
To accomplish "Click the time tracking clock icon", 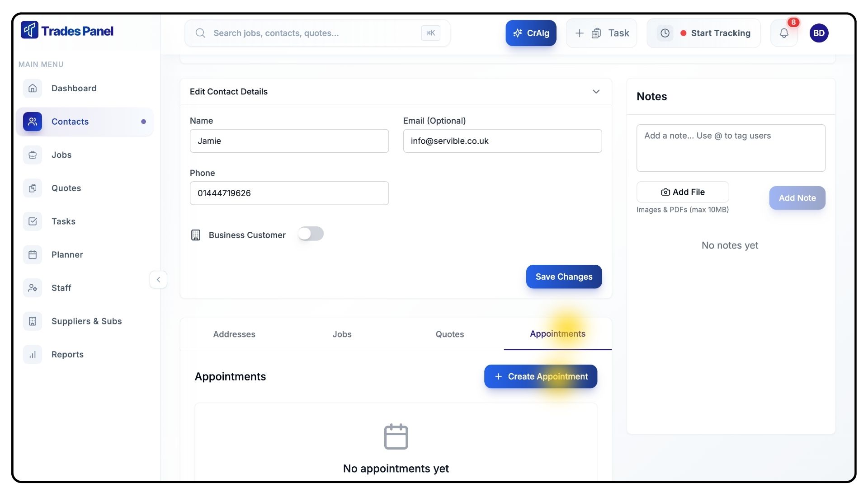I will 665,33.
